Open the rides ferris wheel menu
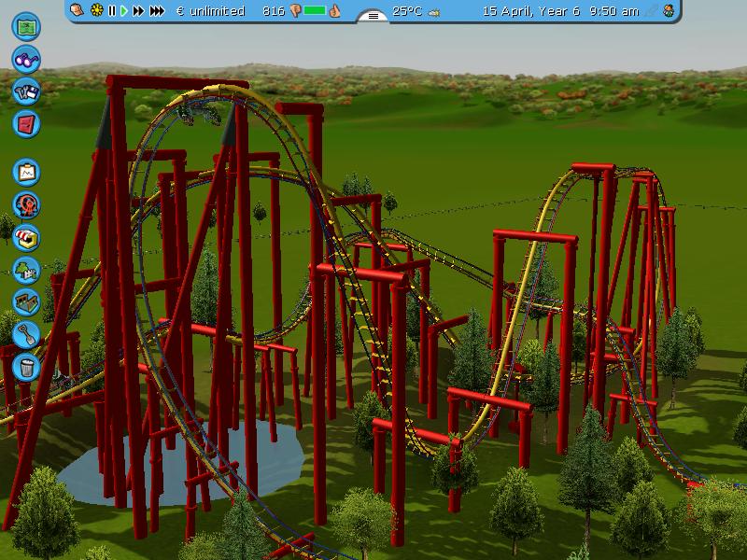This screenshot has width=747, height=560. (26, 205)
